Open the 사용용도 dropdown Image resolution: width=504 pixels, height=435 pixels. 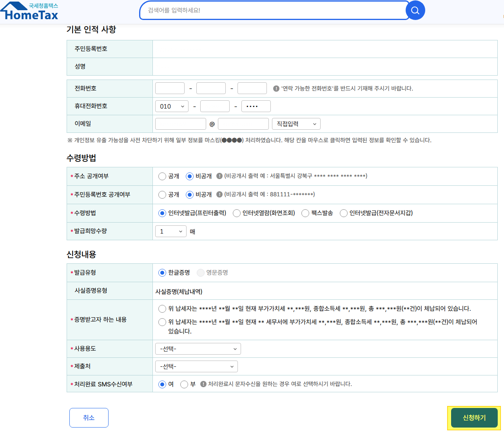[x=198, y=349]
